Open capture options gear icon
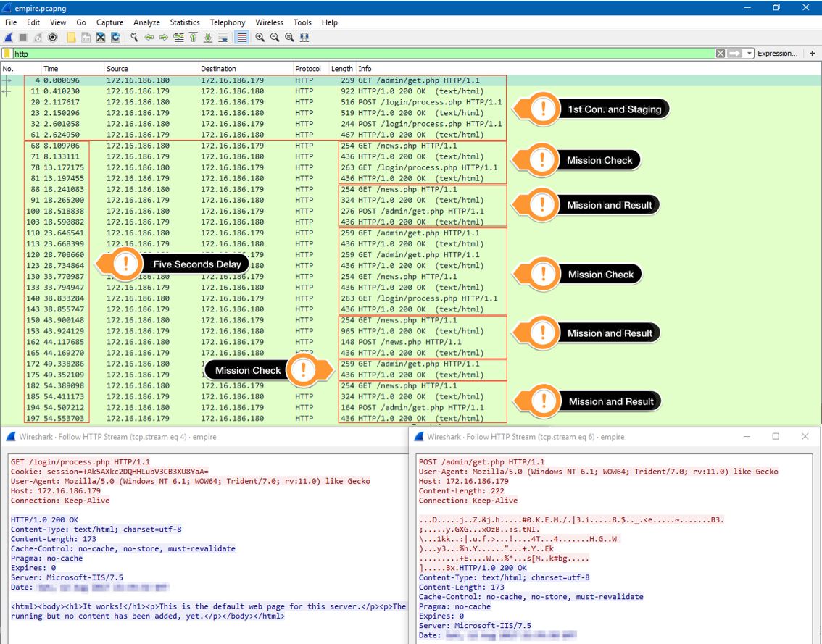This screenshot has height=644, width=822. pyautogui.click(x=52, y=38)
